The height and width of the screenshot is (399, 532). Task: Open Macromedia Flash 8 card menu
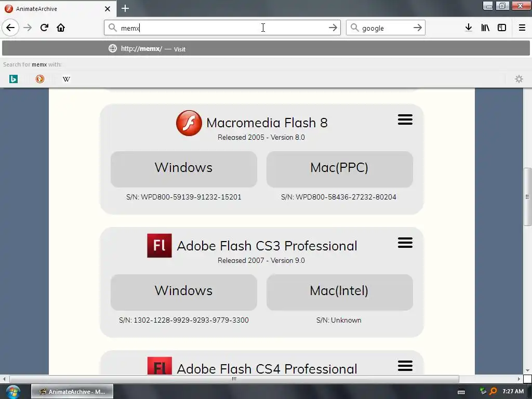click(x=405, y=119)
